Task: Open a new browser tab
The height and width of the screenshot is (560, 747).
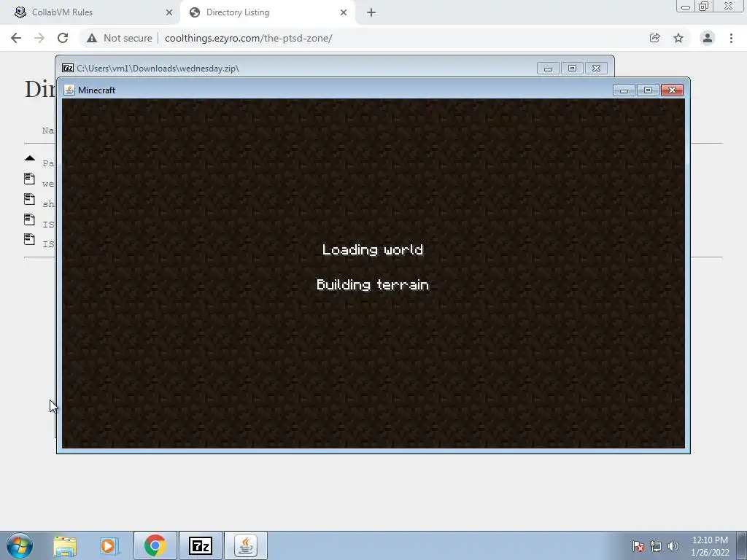Action: (371, 12)
